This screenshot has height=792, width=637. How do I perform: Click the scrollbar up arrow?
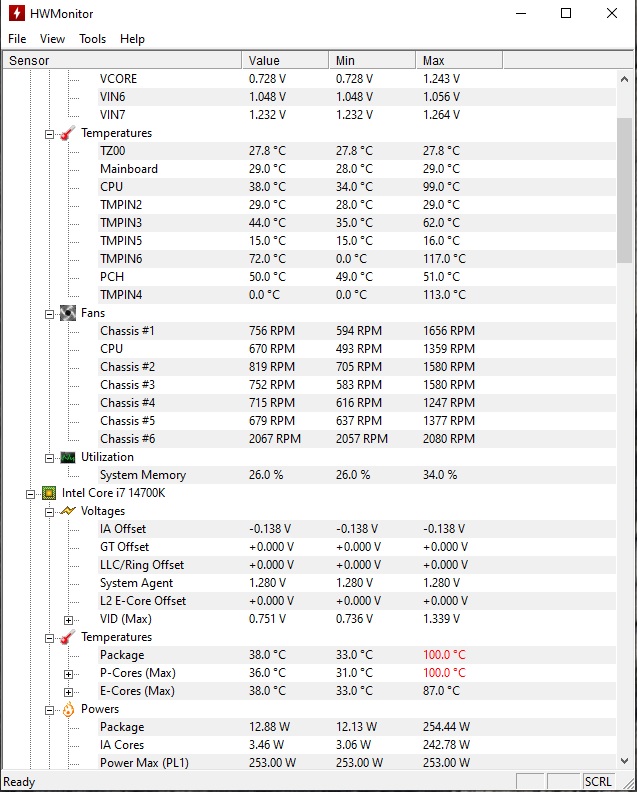tap(624, 79)
